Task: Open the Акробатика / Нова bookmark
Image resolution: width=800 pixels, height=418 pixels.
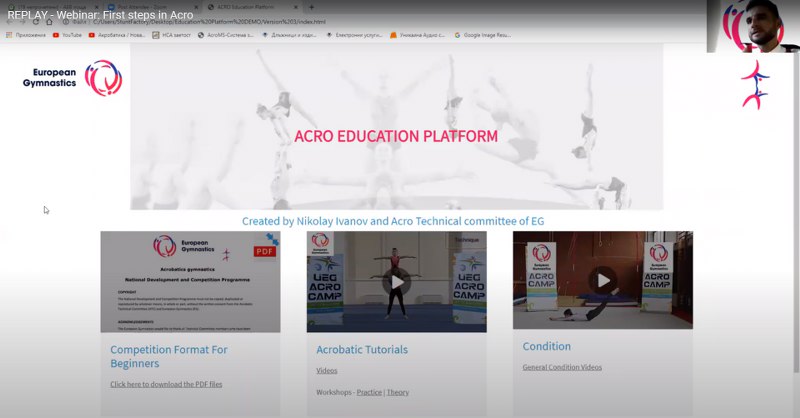Action: point(117,35)
